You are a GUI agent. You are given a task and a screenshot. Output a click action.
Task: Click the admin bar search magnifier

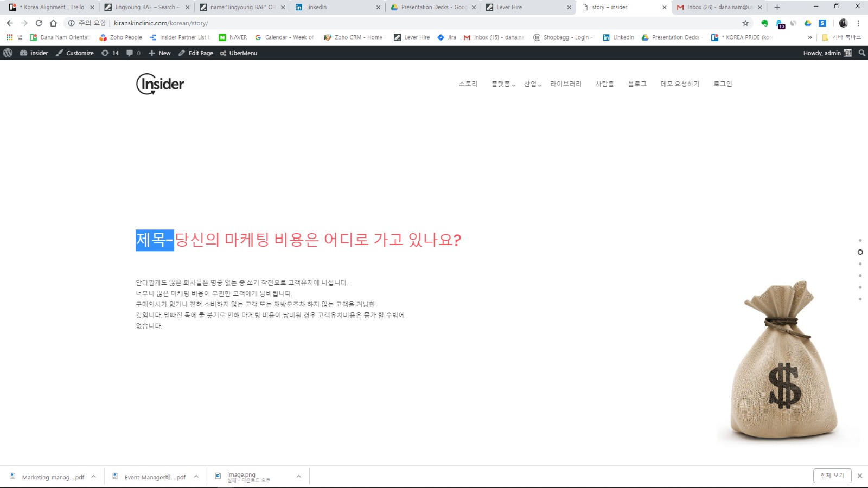[861, 53]
